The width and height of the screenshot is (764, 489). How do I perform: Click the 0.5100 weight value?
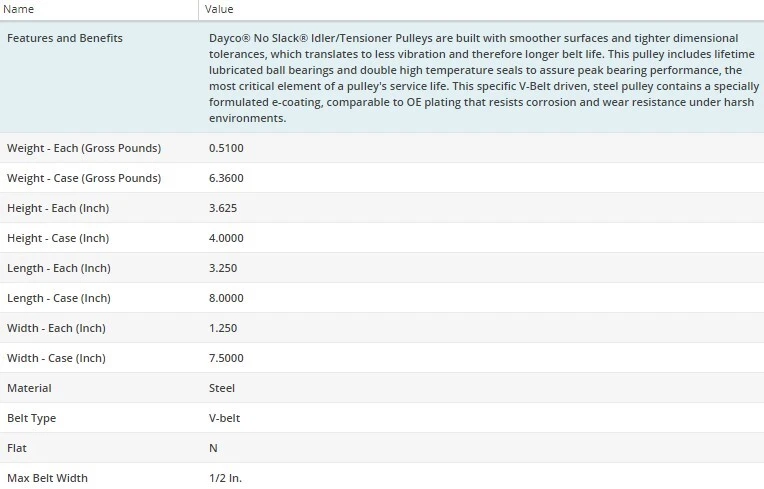(x=226, y=148)
